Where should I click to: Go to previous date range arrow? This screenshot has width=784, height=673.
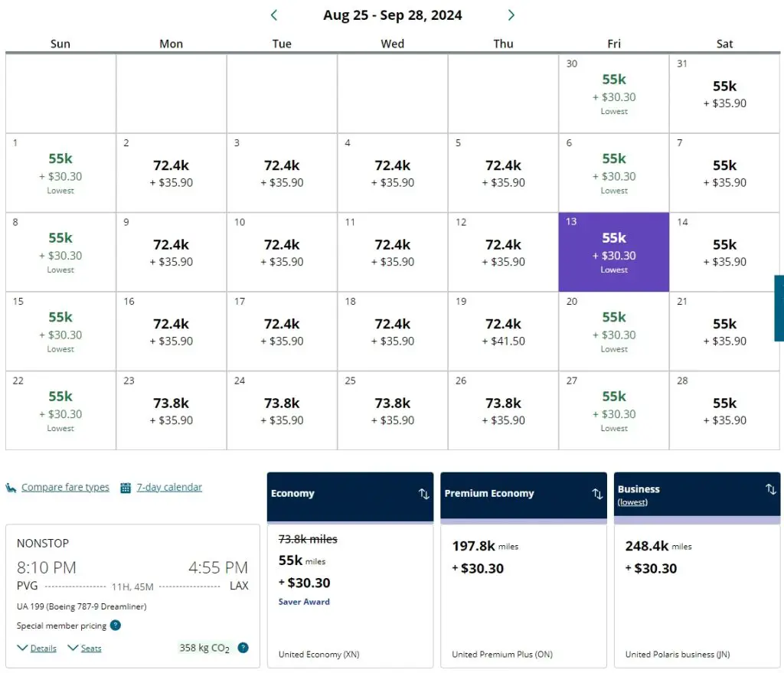[x=274, y=15]
